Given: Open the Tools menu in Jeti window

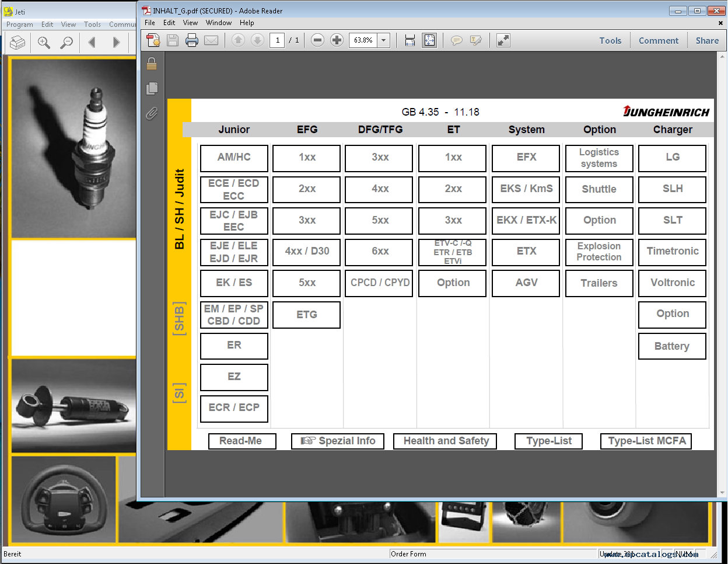Looking at the screenshot, I should (x=92, y=25).
